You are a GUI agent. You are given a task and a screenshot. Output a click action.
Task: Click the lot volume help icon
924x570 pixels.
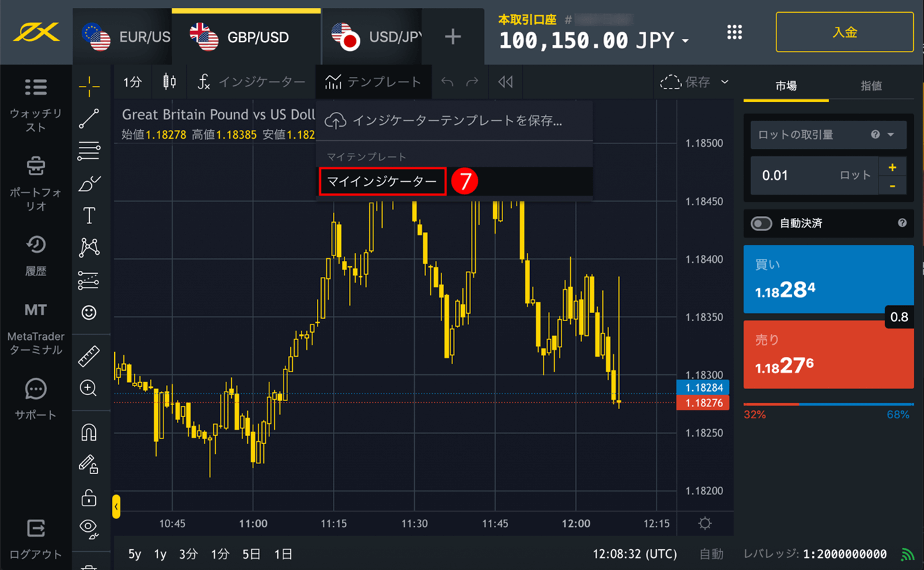[x=875, y=135]
